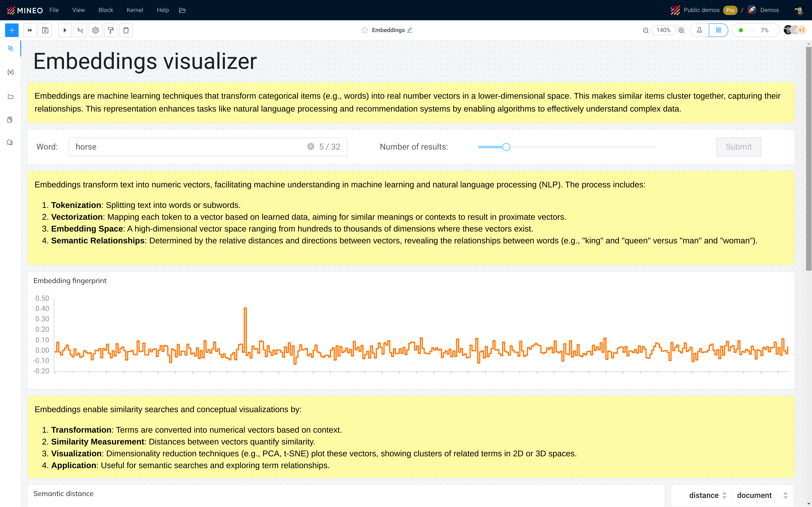Click the unlink broken chain icon
Viewport: 812px width, 507px height.
click(80, 30)
